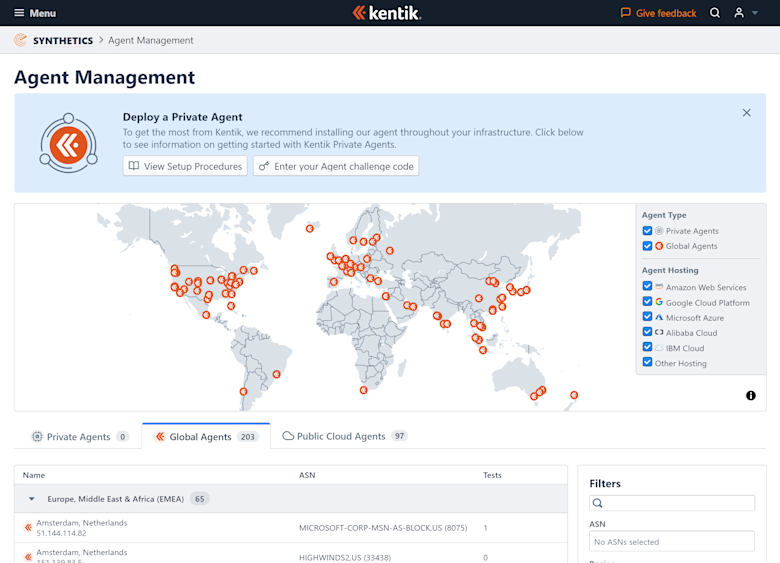Go to SYNTHETICS breadcrumb link
The height and width of the screenshot is (563, 780).
click(63, 40)
